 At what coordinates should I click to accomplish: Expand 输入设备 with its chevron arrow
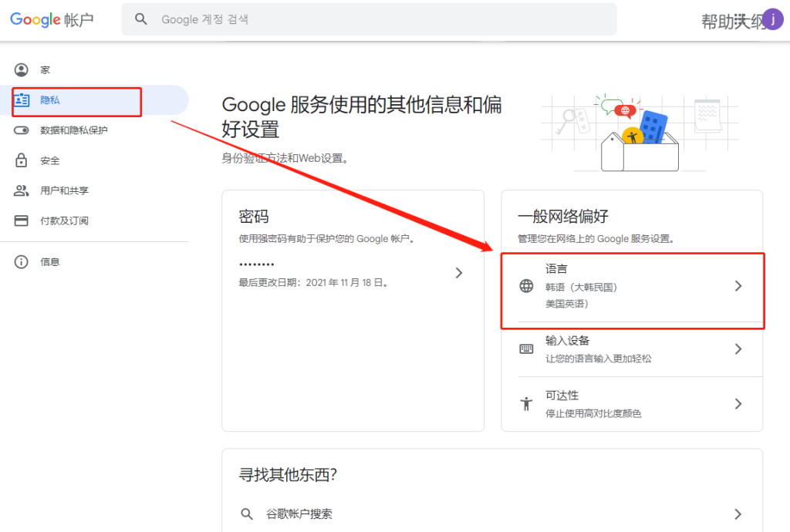(738, 348)
